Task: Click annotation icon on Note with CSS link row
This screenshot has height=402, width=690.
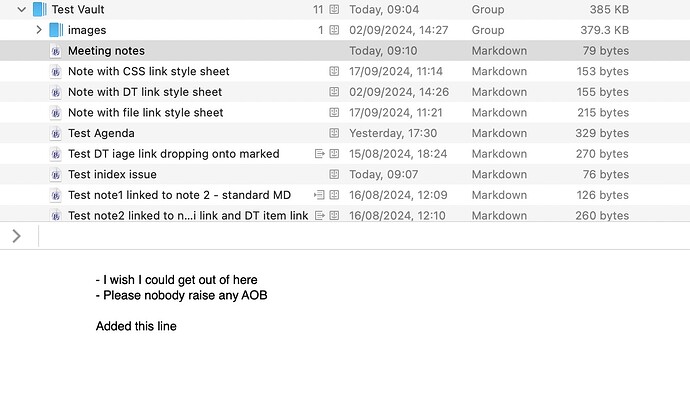Action: (x=334, y=72)
